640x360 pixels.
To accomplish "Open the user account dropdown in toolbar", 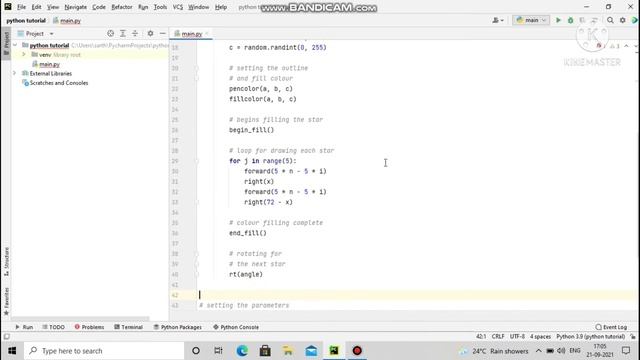I will pos(498,20).
